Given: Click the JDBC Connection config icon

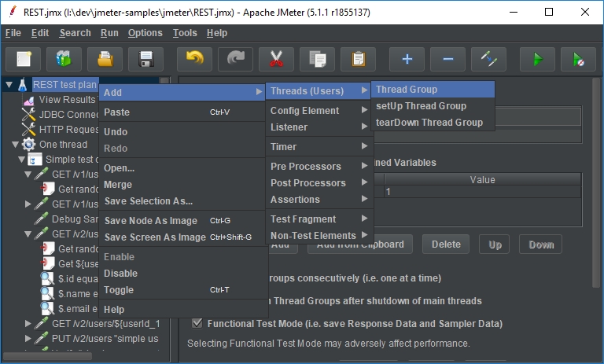Looking at the screenshot, I should (x=28, y=115).
